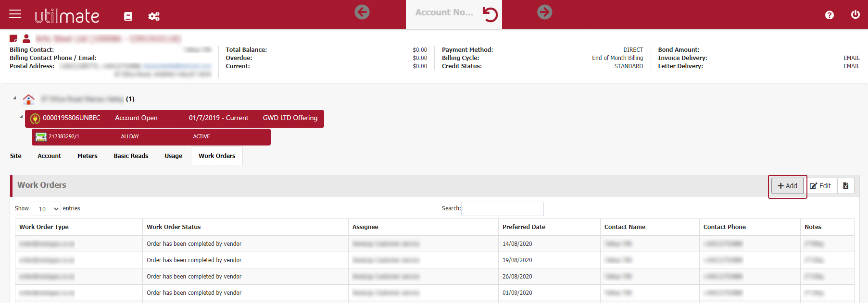Click the home site icon

pyautogui.click(x=29, y=99)
